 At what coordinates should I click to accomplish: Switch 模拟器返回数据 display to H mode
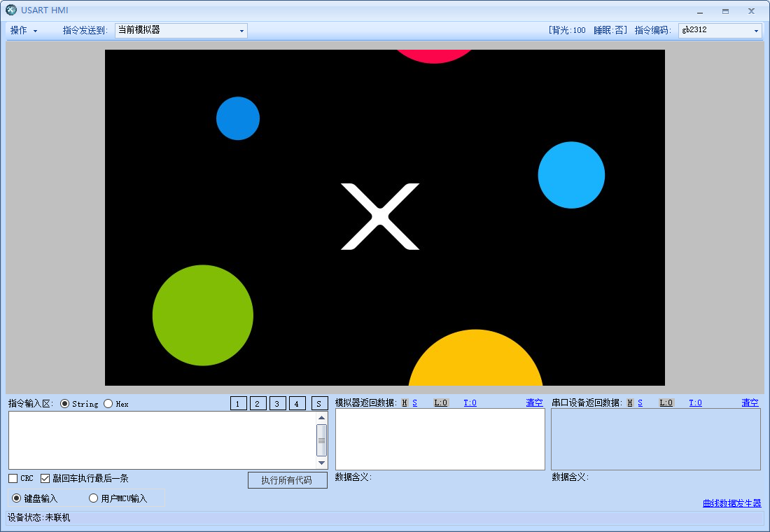tap(405, 402)
